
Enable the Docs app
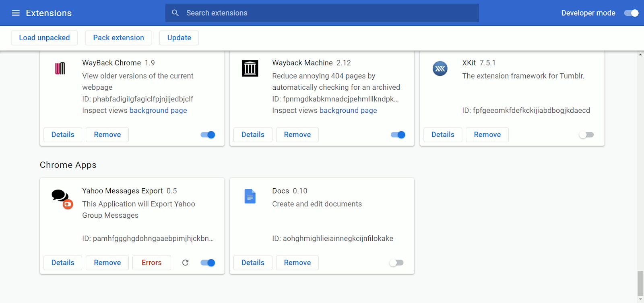[x=396, y=263]
